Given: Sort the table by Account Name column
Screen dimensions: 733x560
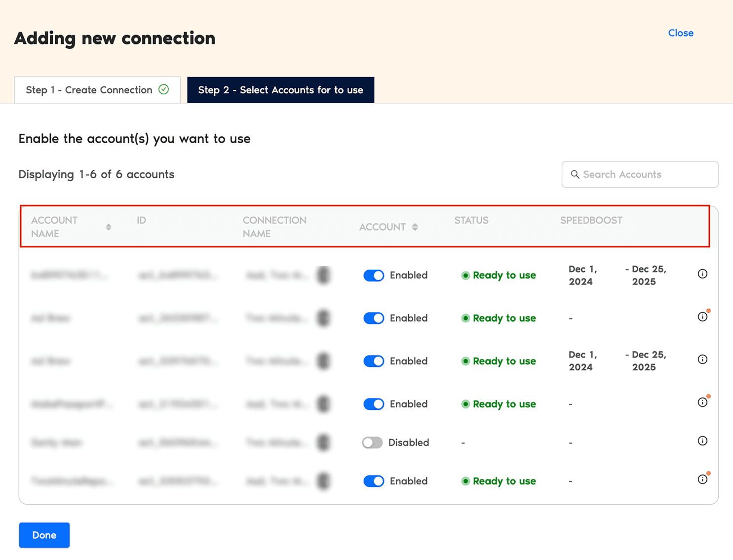Looking at the screenshot, I should (109, 227).
